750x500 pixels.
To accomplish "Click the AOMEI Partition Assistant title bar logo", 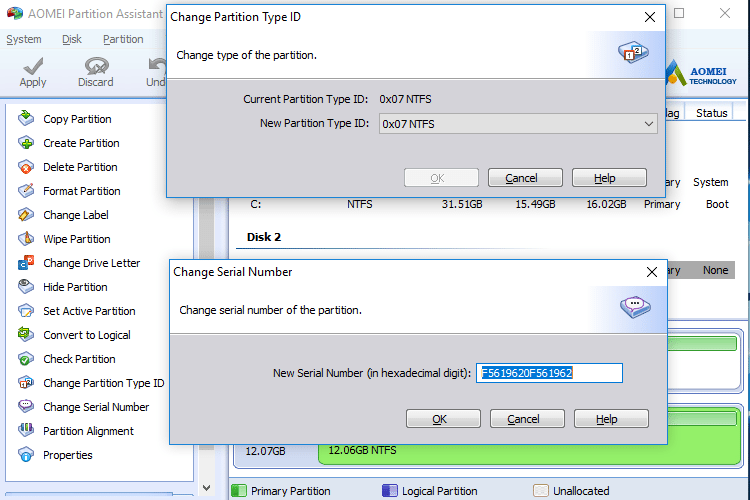I will (15, 13).
